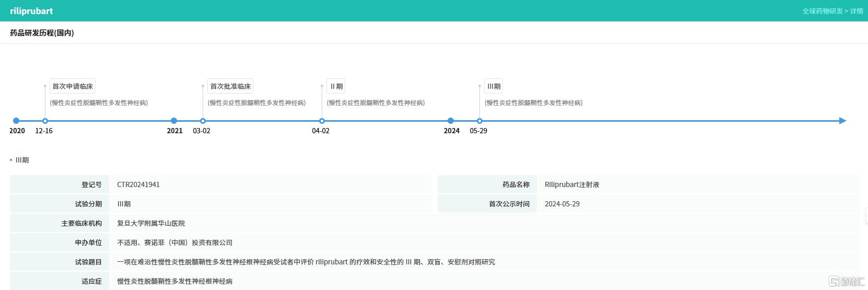This screenshot has width=868, height=290.
Task: Click indication text under III期 milestone
Action: (x=533, y=102)
